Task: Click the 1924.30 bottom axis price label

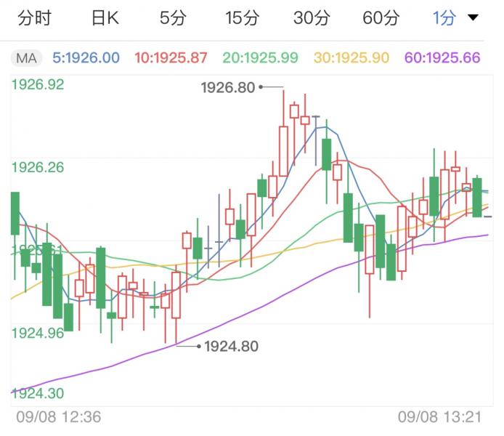Action: click(38, 393)
